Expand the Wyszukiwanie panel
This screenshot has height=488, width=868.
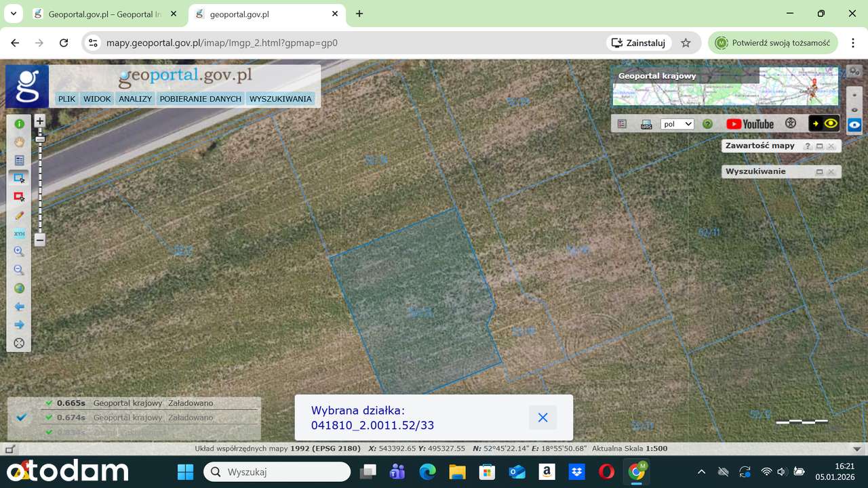coord(819,172)
